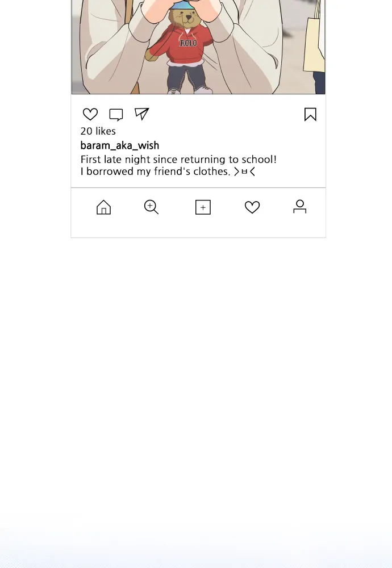Share the post using the paper plane icon

click(142, 114)
